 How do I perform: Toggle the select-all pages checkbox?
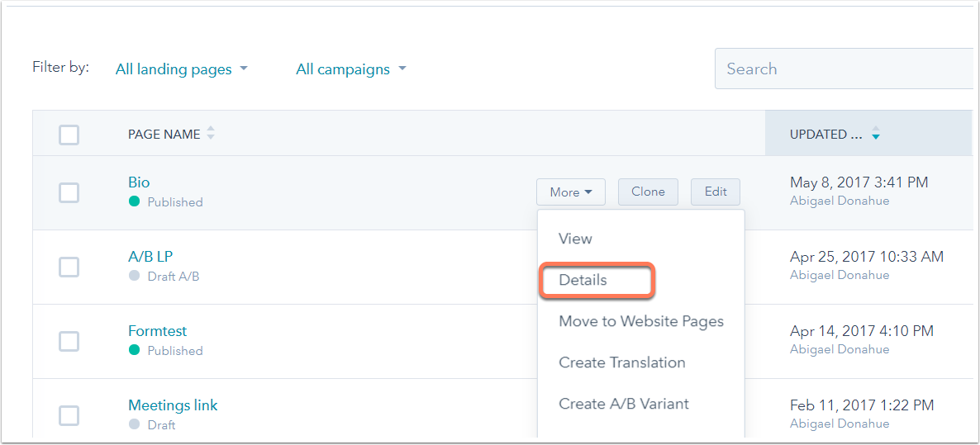[69, 135]
